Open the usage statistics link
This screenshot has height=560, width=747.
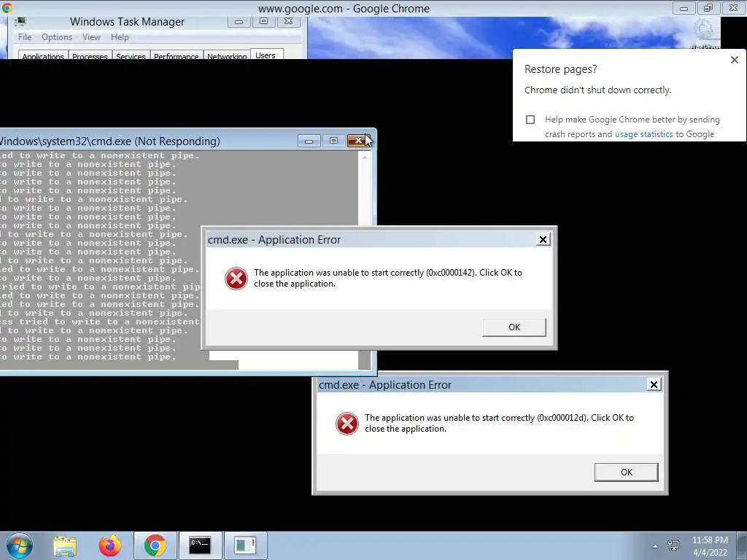click(x=643, y=134)
